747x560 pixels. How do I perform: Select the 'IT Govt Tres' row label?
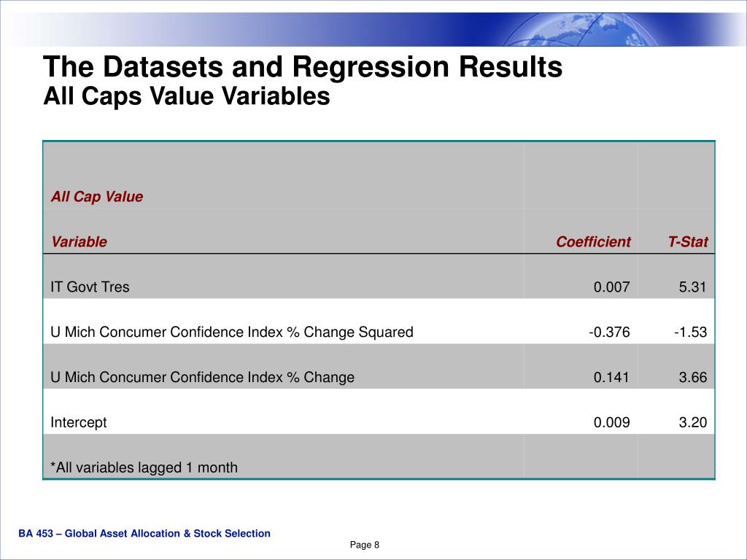(90, 287)
